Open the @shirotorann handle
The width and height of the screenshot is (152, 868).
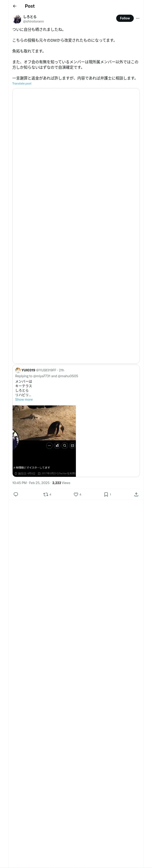[33, 21]
